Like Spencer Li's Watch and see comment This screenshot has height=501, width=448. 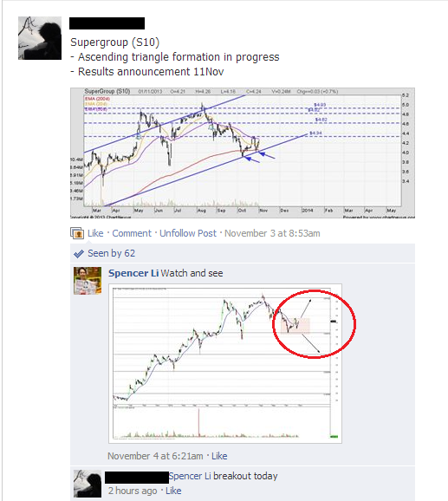pos(219,456)
